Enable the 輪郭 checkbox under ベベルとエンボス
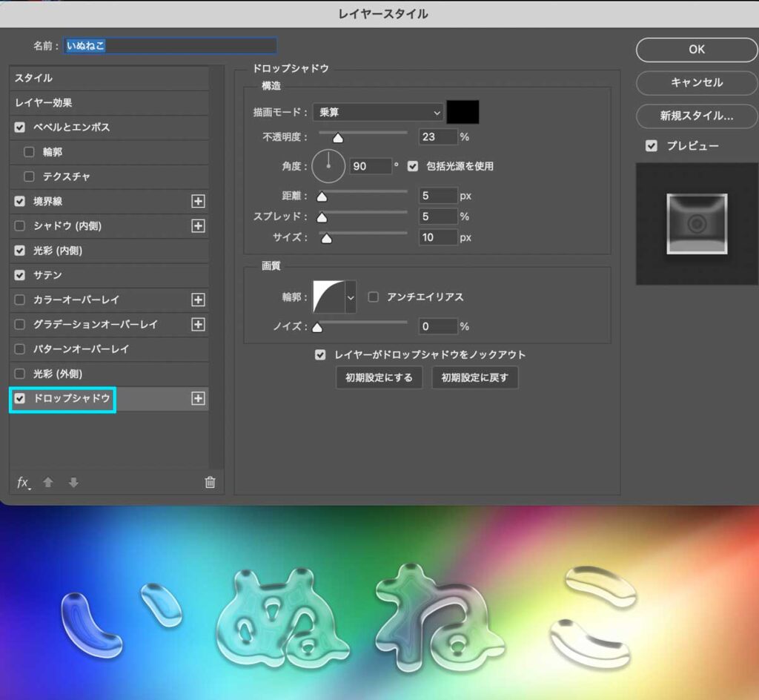The width and height of the screenshot is (759, 700). 28,152
